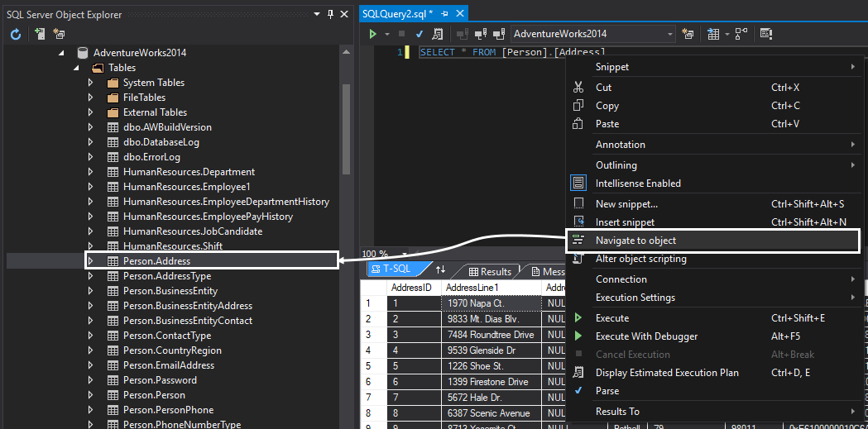Click the swap panes arrows icon
This screenshot has height=429, width=868.
[440, 270]
